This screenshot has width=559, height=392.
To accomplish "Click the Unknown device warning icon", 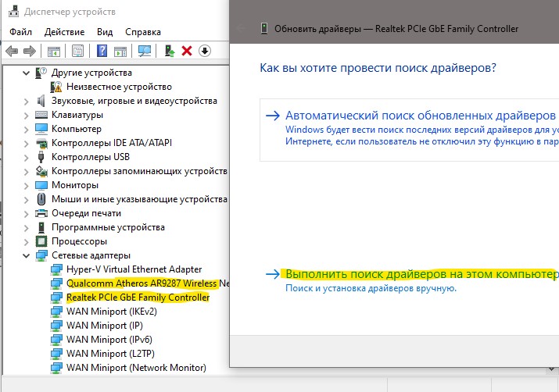I will pos(56,87).
